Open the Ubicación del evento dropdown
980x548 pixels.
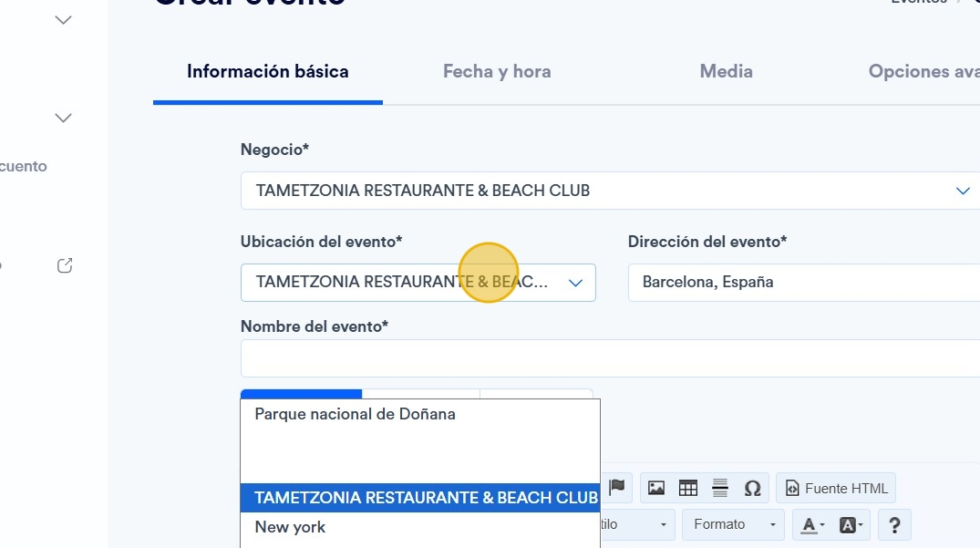(x=418, y=283)
